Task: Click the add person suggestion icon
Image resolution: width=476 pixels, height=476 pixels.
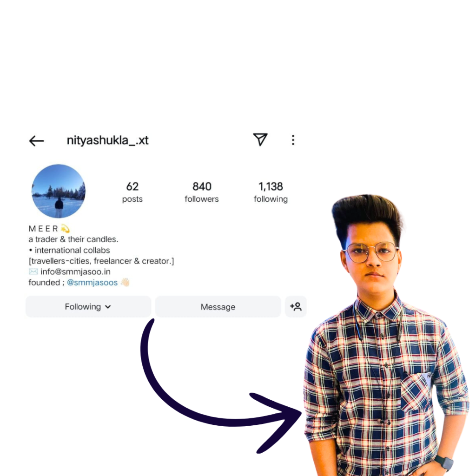Action: [296, 307]
